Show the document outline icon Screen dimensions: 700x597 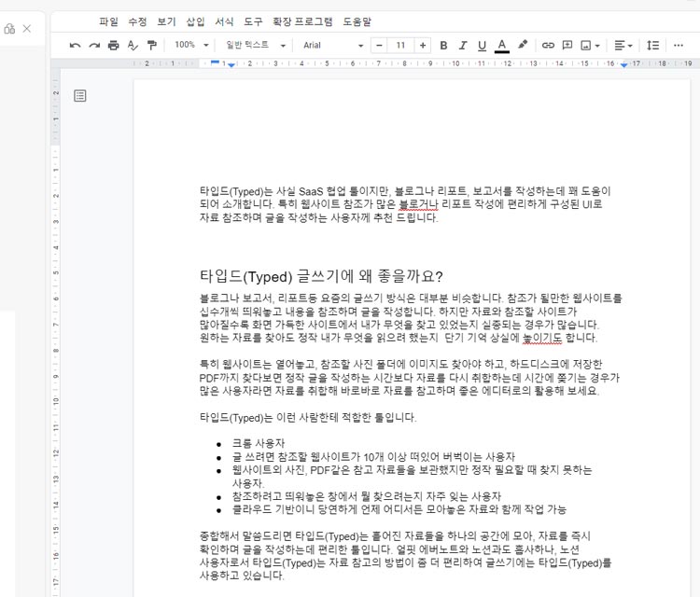(80, 95)
